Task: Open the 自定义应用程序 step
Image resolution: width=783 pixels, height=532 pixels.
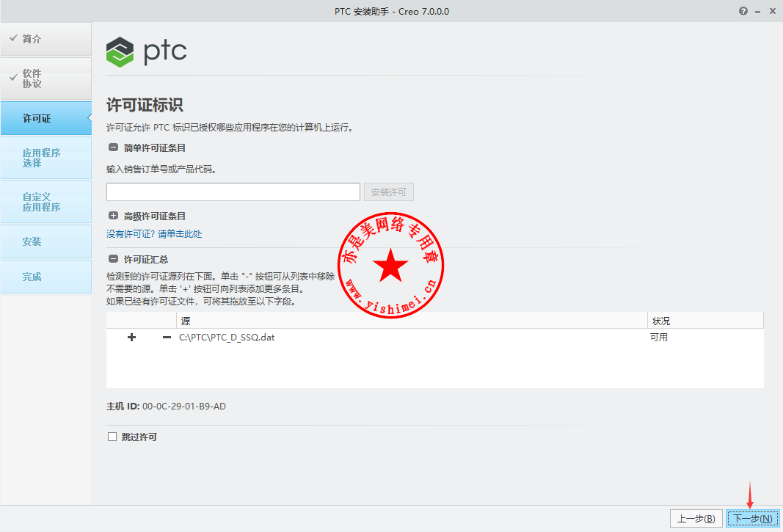Action: pyautogui.click(x=46, y=202)
